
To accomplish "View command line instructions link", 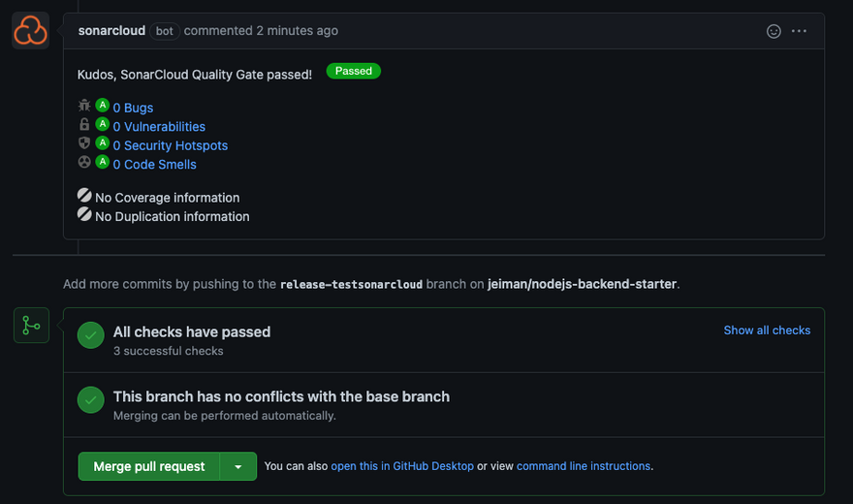I will [x=583, y=466].
